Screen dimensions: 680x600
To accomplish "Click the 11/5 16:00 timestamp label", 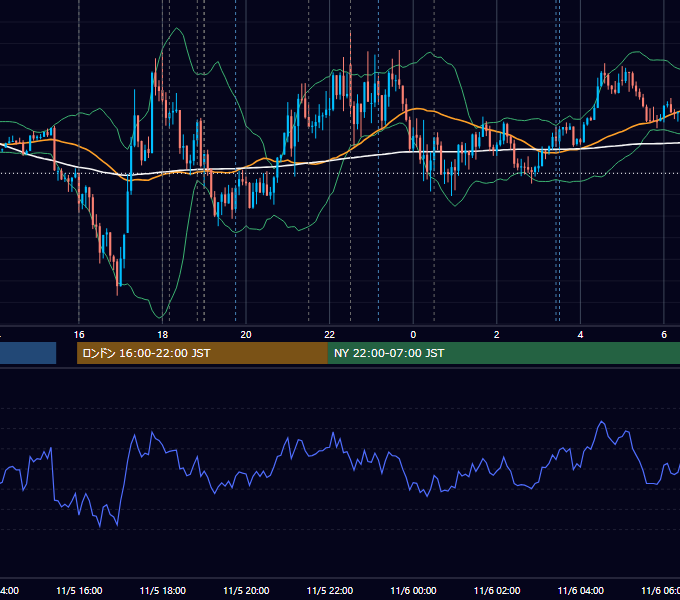I will pyautogui.click(x=79, y=591).
